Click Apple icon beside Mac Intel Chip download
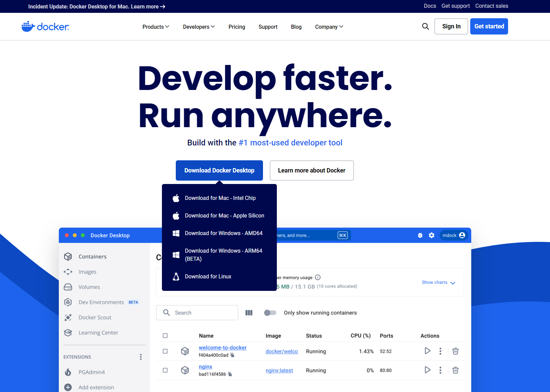The height and width of the screenshot is (392, 550). 176,198
